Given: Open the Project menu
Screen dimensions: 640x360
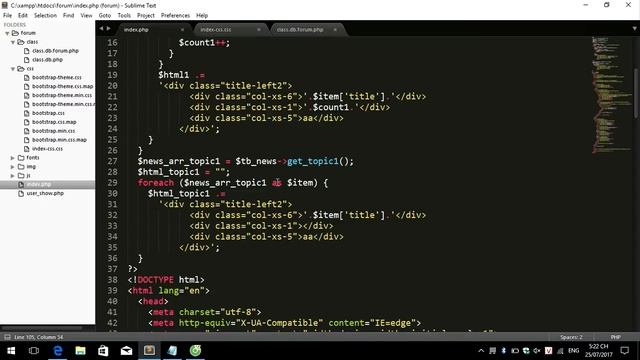Looking at the screenshot, I should click(x=146, y=16).
